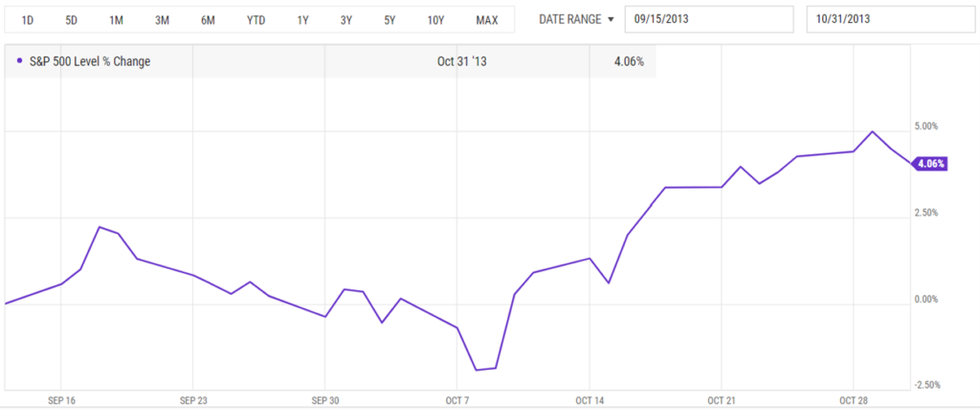Click the end date field 10/31/2013
The height and width of the screenshot is (409, 980).
(x=893, y=19)
